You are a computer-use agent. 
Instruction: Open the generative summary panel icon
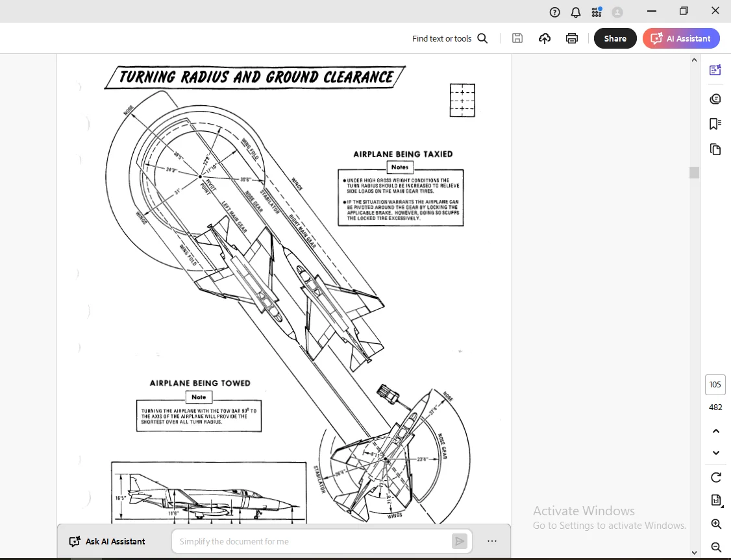[x=715, y=70]
